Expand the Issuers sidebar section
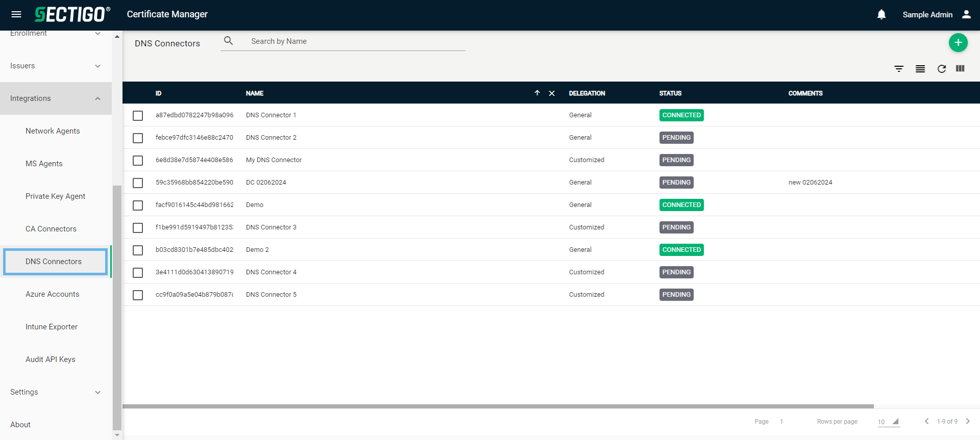The height and width of the screenshot is (440, 980). click(56, 66)
